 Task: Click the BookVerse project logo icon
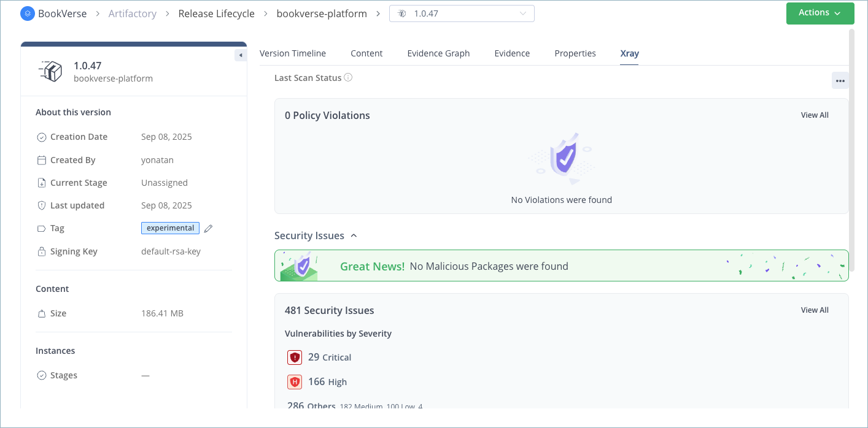[28, 13]
